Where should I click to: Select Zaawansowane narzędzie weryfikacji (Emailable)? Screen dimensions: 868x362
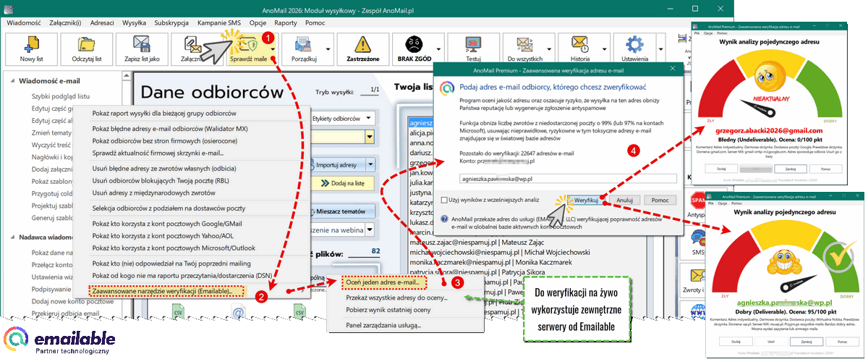tap(167, 291)
